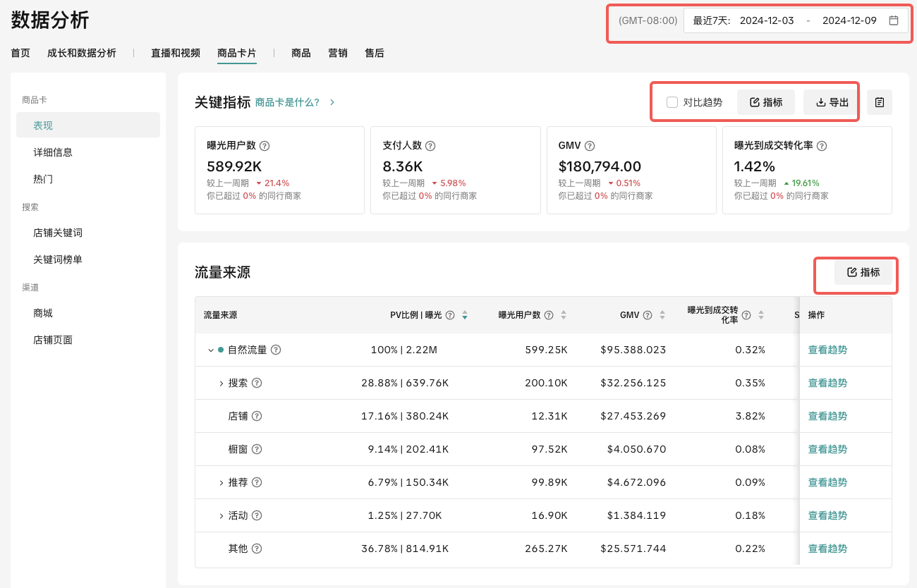Click help icon next to 支付人数

click(x=430, y=146)
